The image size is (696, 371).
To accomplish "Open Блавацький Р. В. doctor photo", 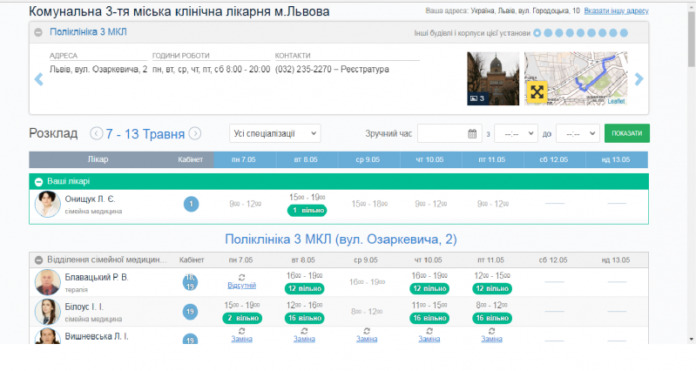I will click(x=47, y=282).
